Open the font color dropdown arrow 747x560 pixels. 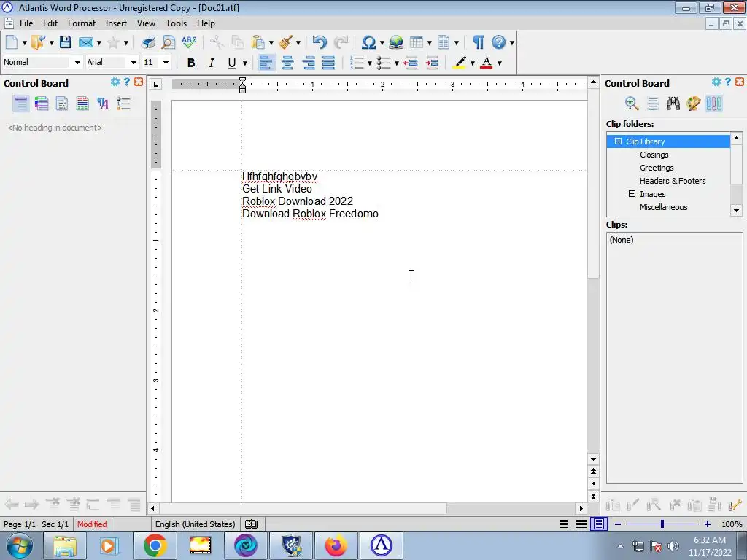coord(499,63)
